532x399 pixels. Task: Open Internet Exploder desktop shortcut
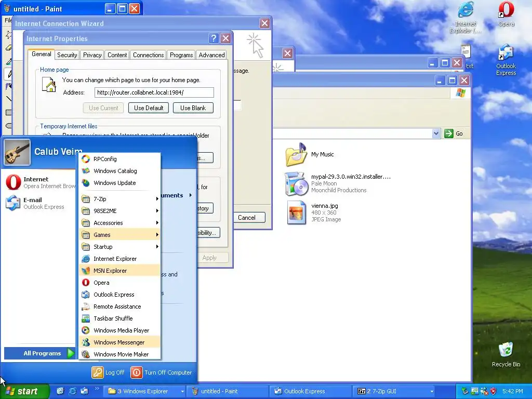tap(465, 17)
